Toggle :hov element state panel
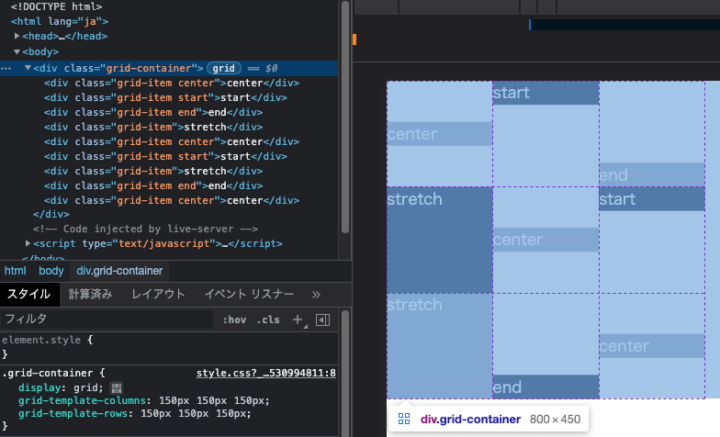 [234, 319]
